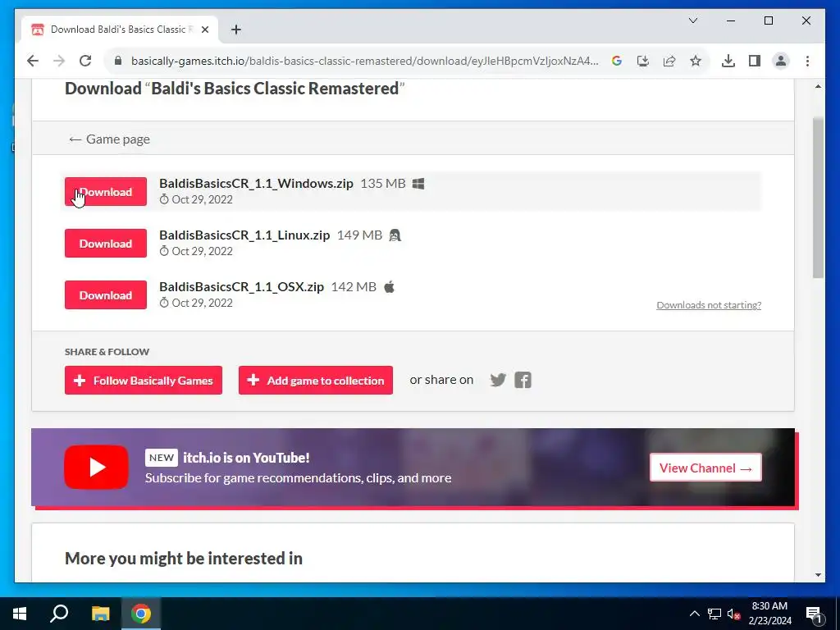
Task: Reload the page with refresh icon
Action: click(85, 61)
